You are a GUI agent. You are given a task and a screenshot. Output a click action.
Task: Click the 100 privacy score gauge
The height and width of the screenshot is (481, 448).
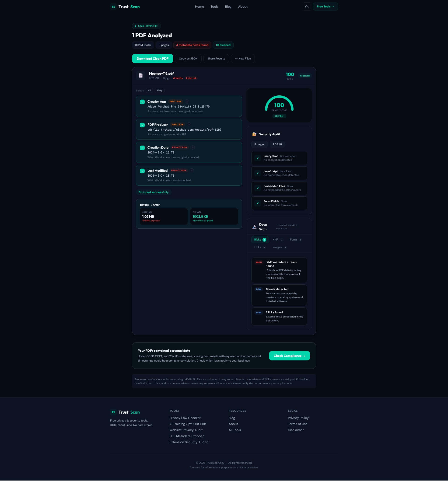(x=279, y=105)
